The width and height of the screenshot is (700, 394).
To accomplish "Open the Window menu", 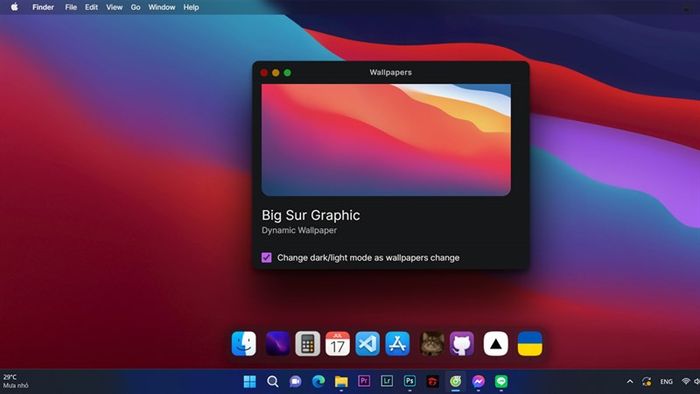I will (162, 7).
